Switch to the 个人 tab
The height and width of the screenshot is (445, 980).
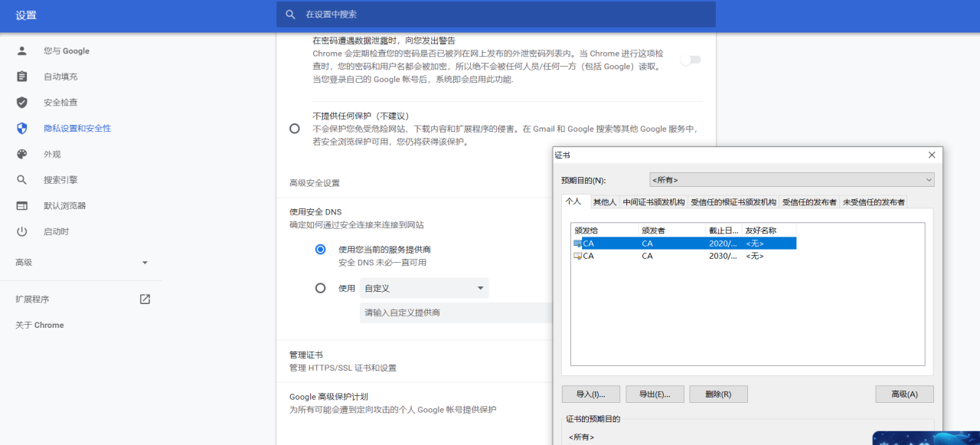[x=573, y=201]
